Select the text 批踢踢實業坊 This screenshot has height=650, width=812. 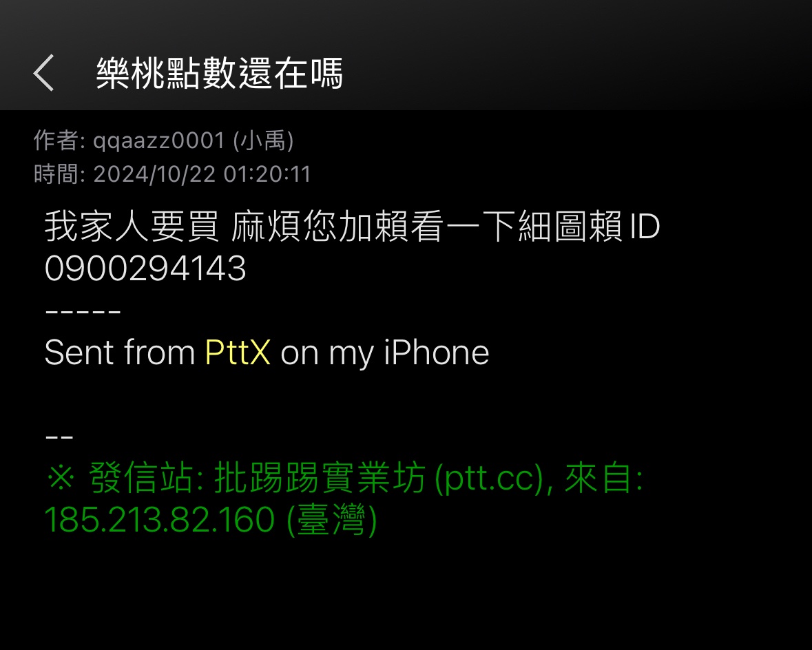[320, 477]
